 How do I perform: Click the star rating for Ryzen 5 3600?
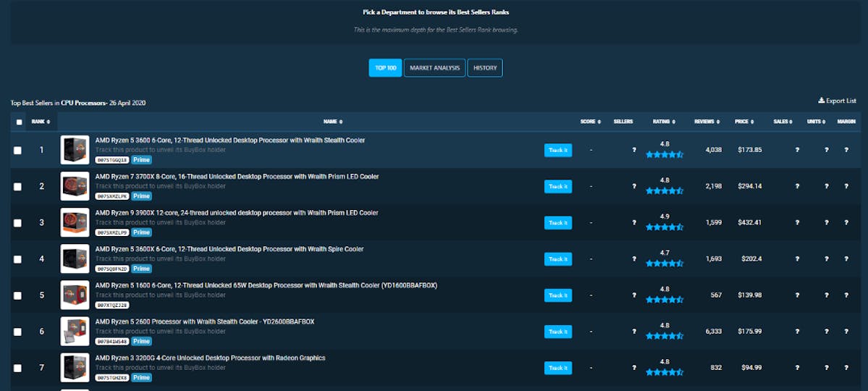point(665,154)
